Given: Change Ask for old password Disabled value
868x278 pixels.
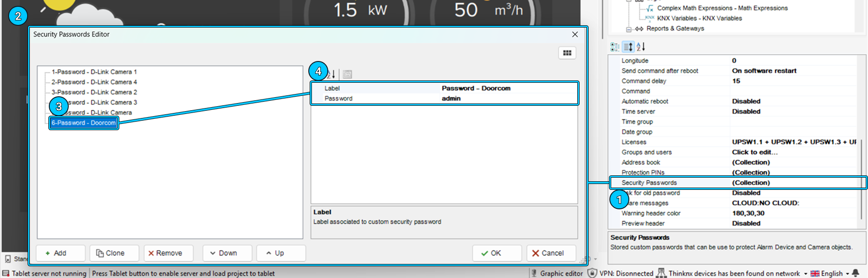Looking at the screenshot, I should click(x=746, y=193).
